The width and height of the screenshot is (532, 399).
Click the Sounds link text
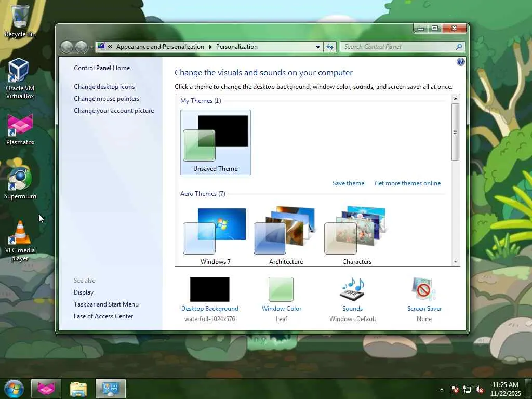coord(352,309)
